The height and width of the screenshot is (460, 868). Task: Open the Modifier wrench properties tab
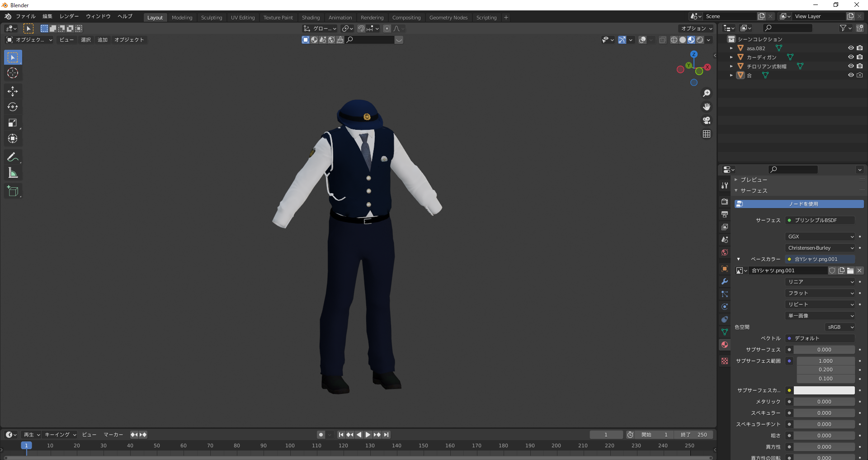725,281
